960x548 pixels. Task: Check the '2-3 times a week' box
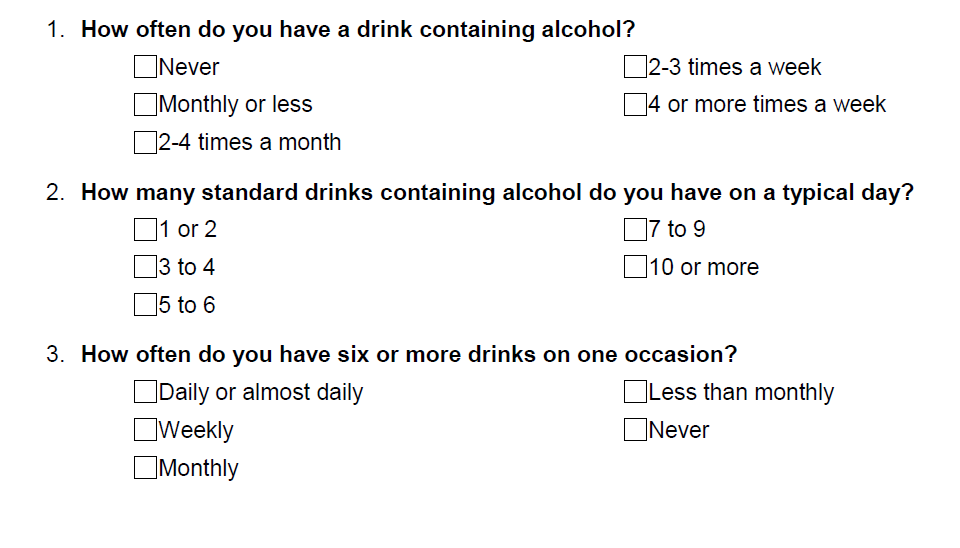[636, 67]
